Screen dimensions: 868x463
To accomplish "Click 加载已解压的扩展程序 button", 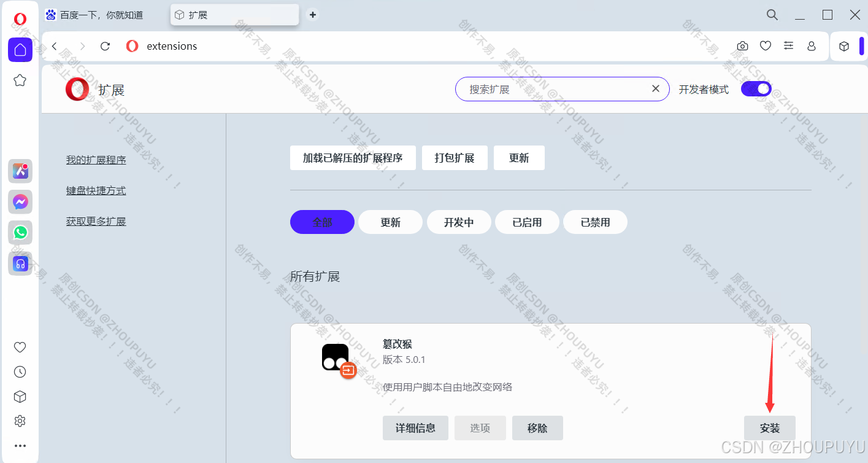I will 353,158.
